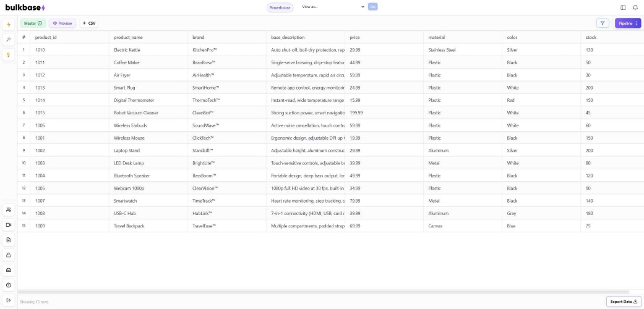Image resolution: width=644 pixels, height=309 pixels.
Task: Click the Export Data button
Action: (x=624, y=302)
